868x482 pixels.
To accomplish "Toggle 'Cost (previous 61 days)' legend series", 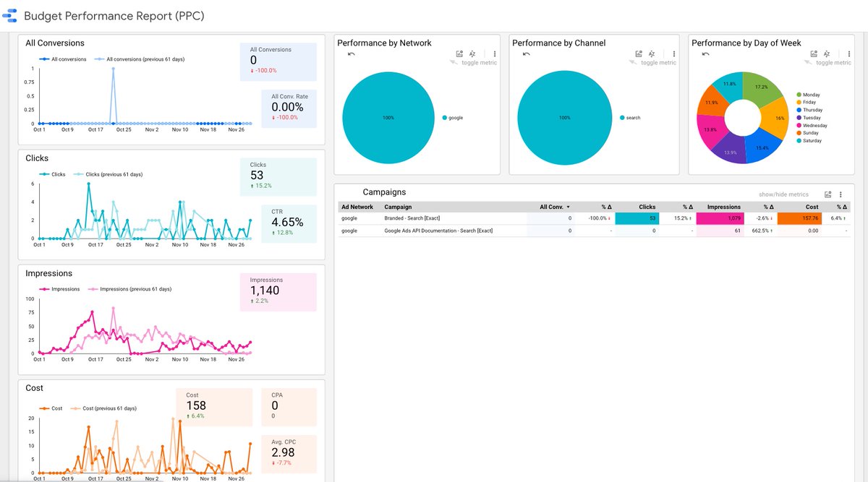I will tap(103, 408).
